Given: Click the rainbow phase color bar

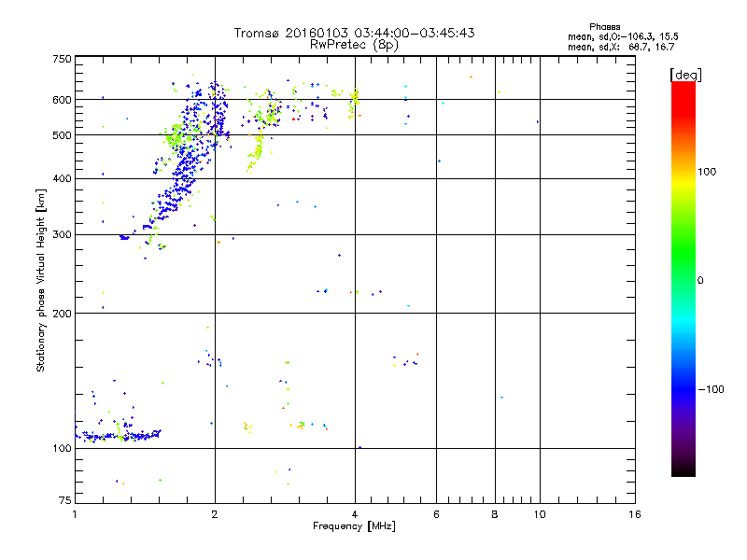Looking at the screenshot, I should (x=684, y=278).
